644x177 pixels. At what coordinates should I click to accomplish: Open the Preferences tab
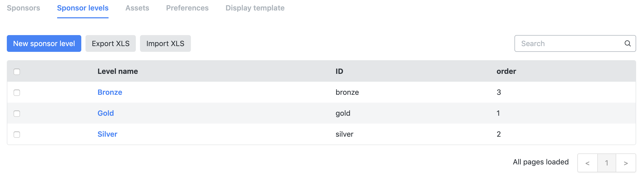187,8
